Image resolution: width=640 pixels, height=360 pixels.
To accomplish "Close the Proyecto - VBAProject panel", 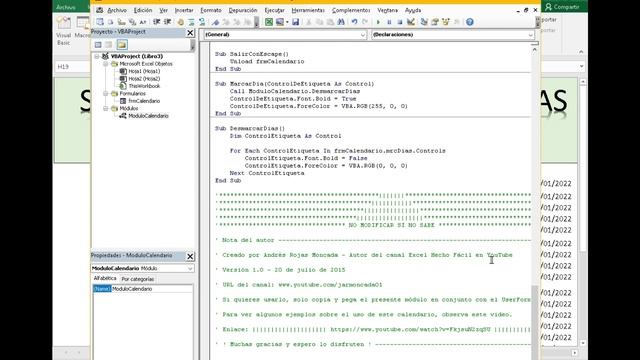I will coord(190,33).
